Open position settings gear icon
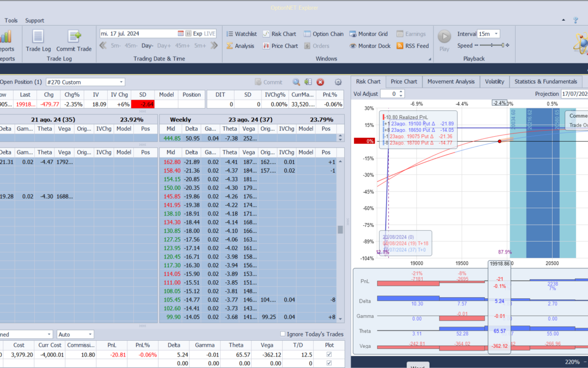Viewport: 588px width, 368px height. coord(338,82)
